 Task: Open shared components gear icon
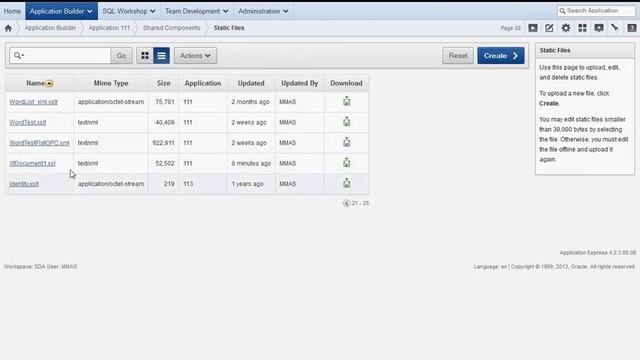tap(566, 28)
